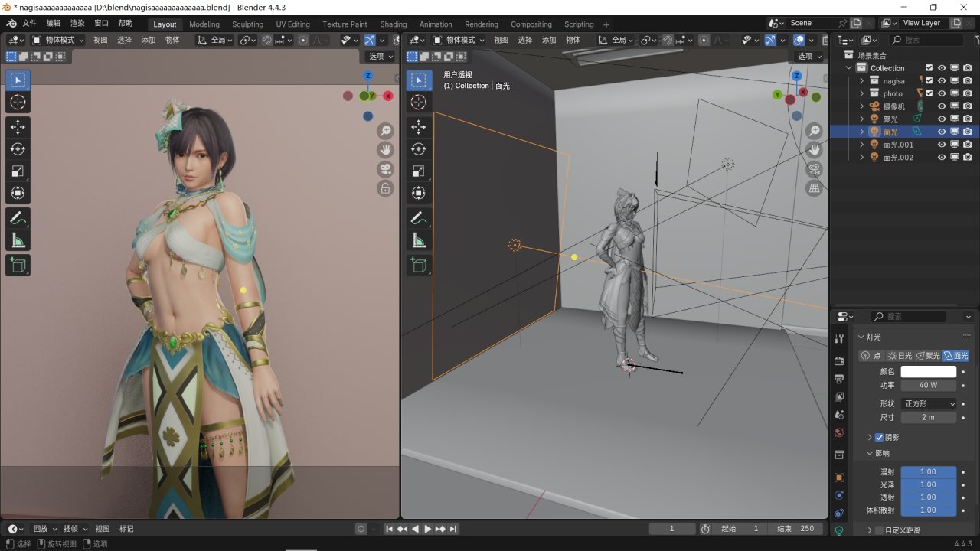Toggle camera view in right viewport
The width and height of the screenshot is (980, 551).
(815, 169)
